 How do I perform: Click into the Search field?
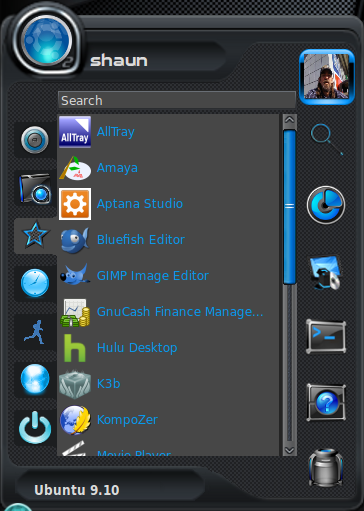pyautogui.click(x=177, y=100)
